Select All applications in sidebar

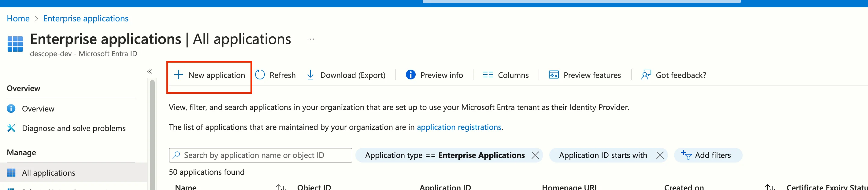pyautogui.click(x=73, y=173)
